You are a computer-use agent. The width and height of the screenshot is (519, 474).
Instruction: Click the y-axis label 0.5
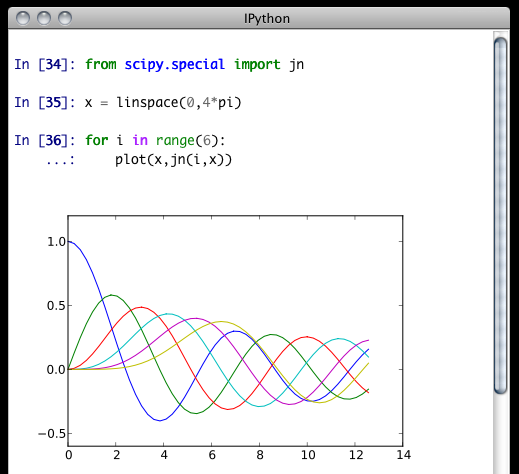click(x=56, y=306)
